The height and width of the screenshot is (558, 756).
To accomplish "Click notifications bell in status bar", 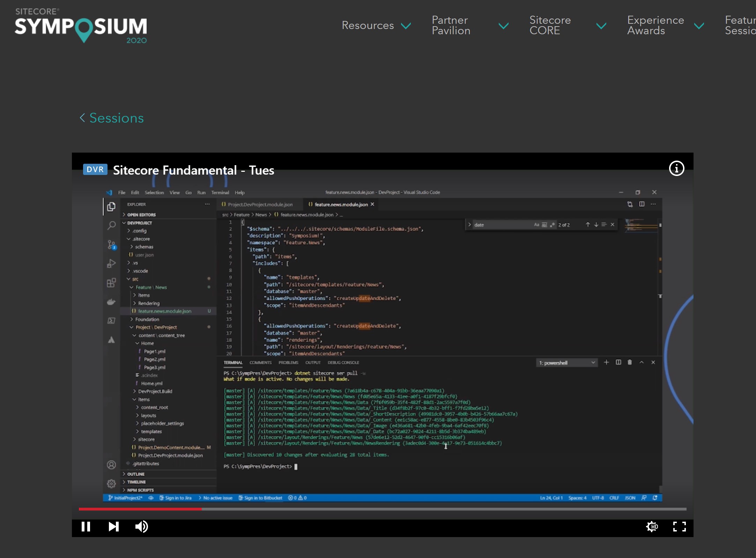I will 655,498.
